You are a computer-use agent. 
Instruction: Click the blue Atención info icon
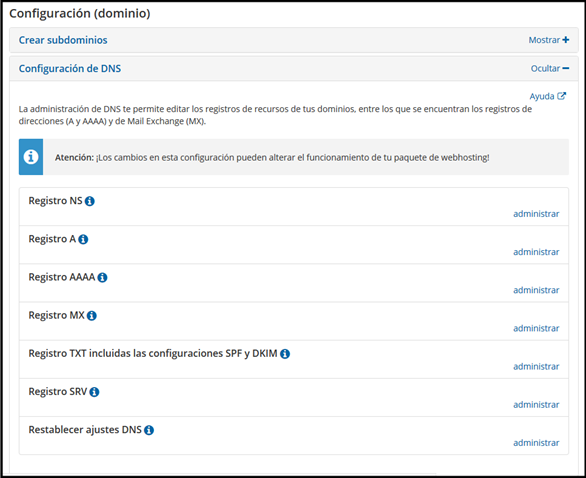31,157
